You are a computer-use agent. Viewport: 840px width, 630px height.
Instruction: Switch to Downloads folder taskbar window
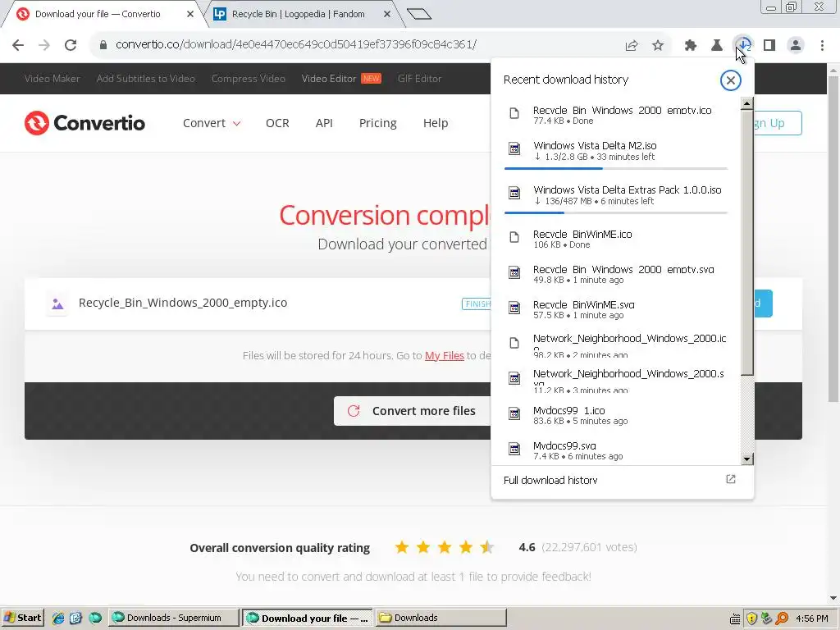[x=441, y=618]
